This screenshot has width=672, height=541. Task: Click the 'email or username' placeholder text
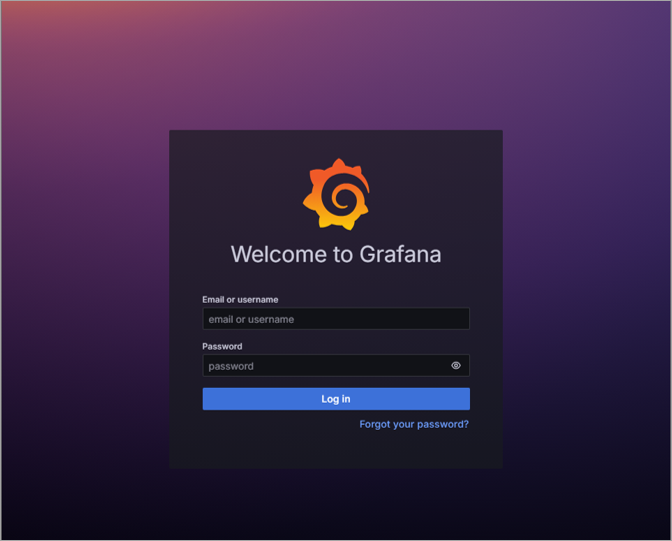251,320
